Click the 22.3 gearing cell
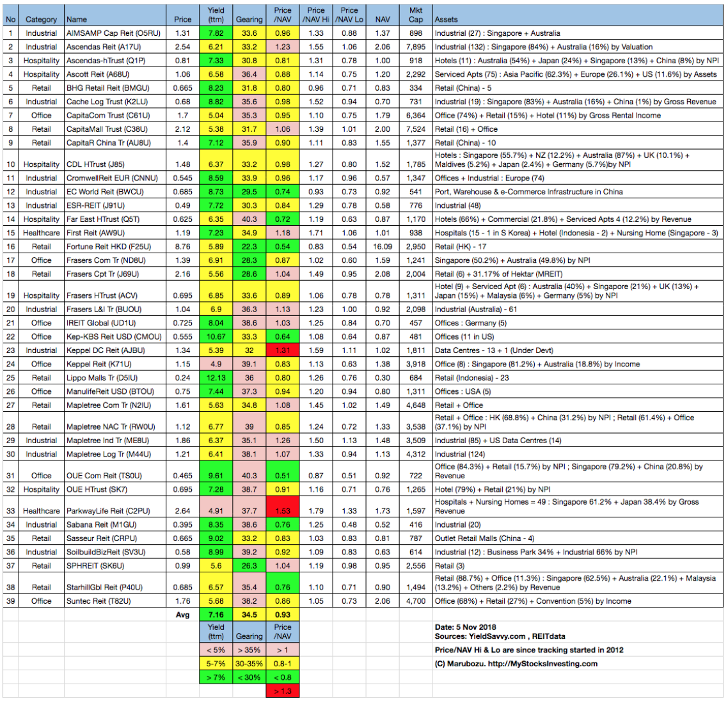This screenshot has width=728, height=706. click(x=249, y=246)
